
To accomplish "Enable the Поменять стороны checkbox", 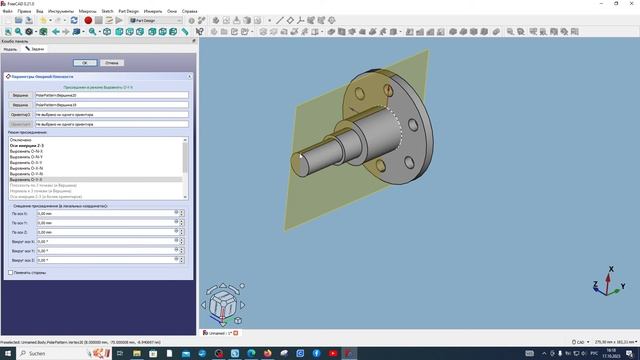I will tap(11, 272).
